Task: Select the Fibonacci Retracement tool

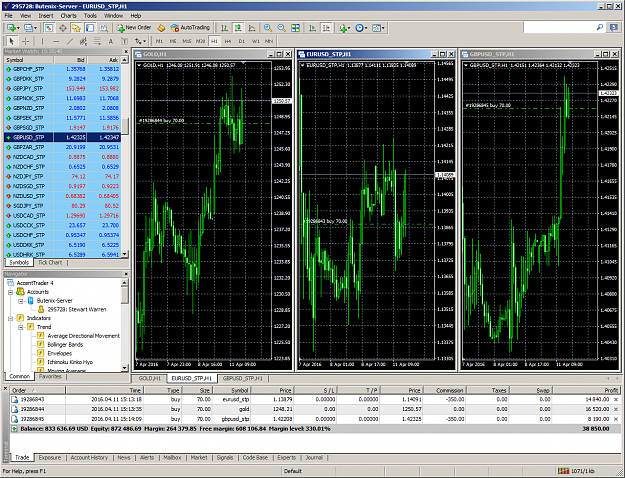Action: click(97, 41)
